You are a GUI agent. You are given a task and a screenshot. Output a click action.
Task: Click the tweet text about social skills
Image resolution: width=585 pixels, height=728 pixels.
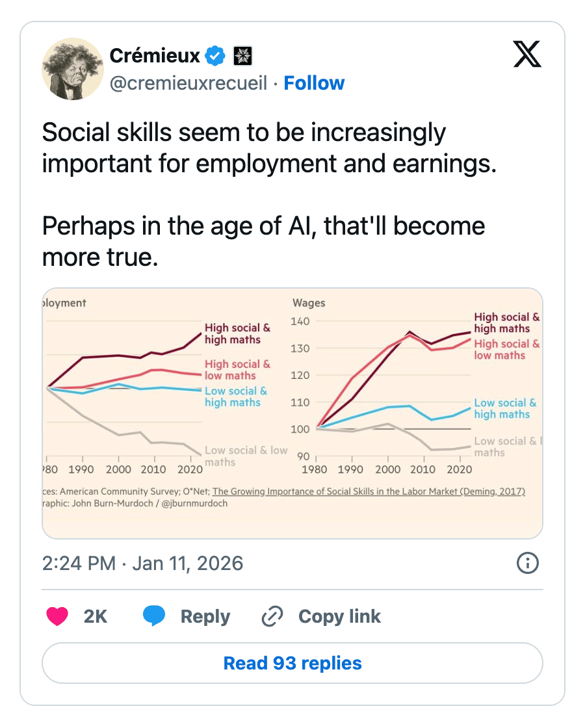(x=269, y=194)
